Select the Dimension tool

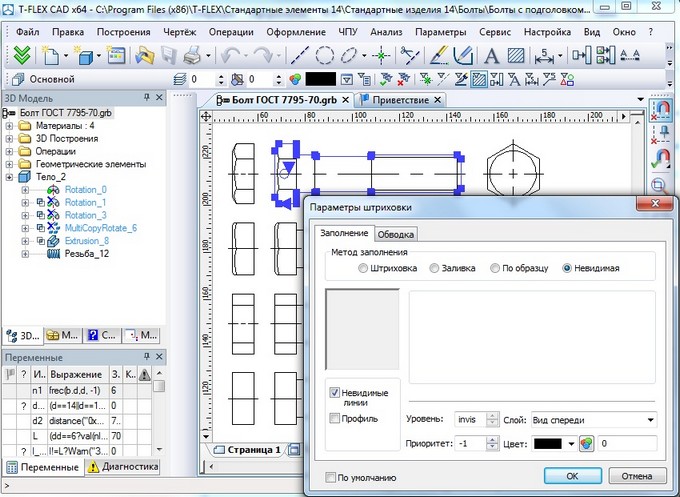coord(544,56)
